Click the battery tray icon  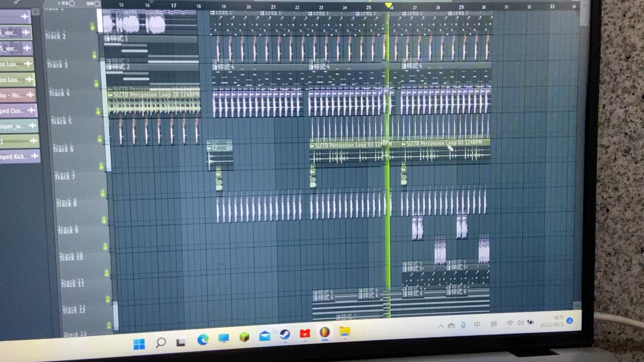coord(530,322)
